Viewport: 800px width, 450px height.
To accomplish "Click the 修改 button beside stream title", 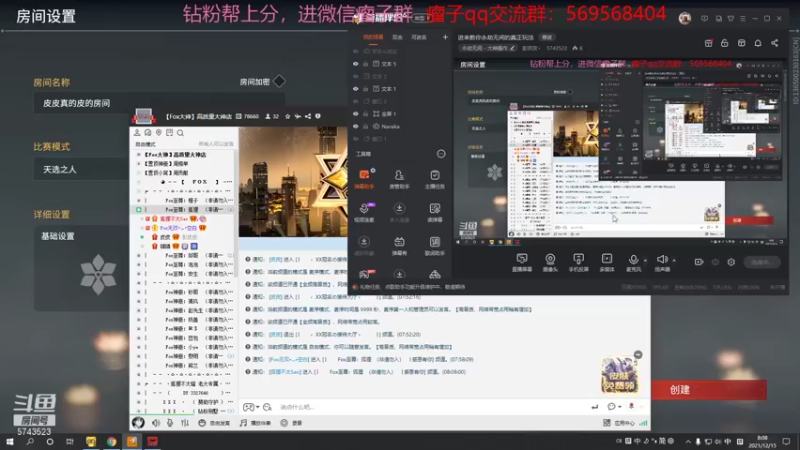I will click(x=547, y=37).
